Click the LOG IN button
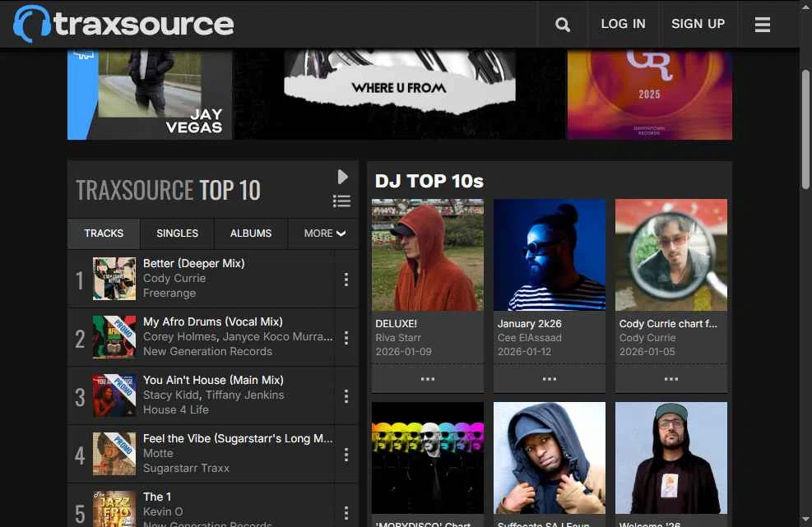Image resolution: width=812 pixels, height=527 pixels. click(623, 24)
